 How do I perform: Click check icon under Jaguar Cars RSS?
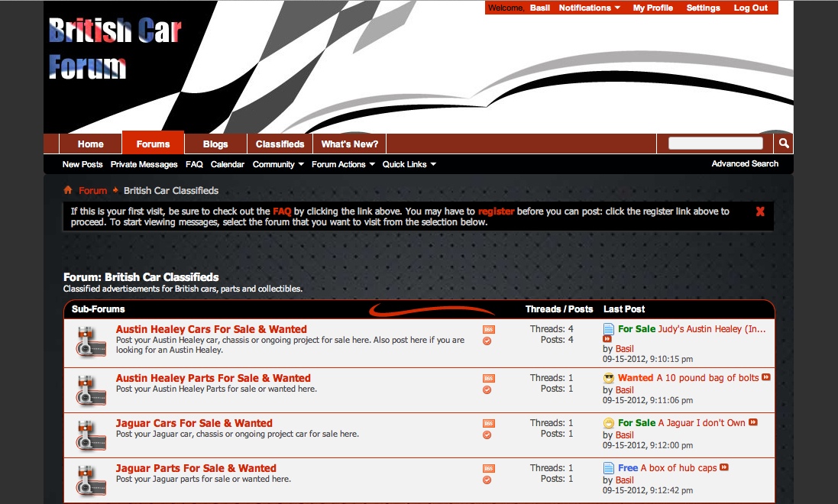(487, 435)
